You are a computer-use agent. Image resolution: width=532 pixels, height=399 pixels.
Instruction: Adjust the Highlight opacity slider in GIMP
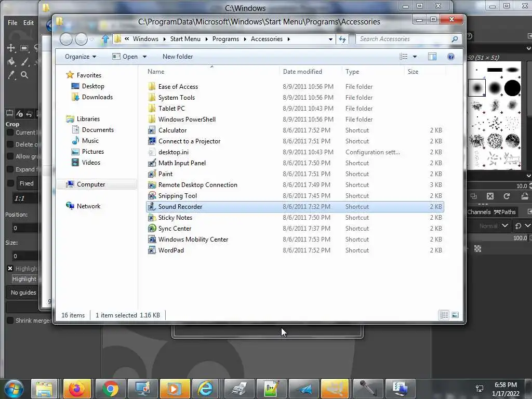(x=24, y=279)
